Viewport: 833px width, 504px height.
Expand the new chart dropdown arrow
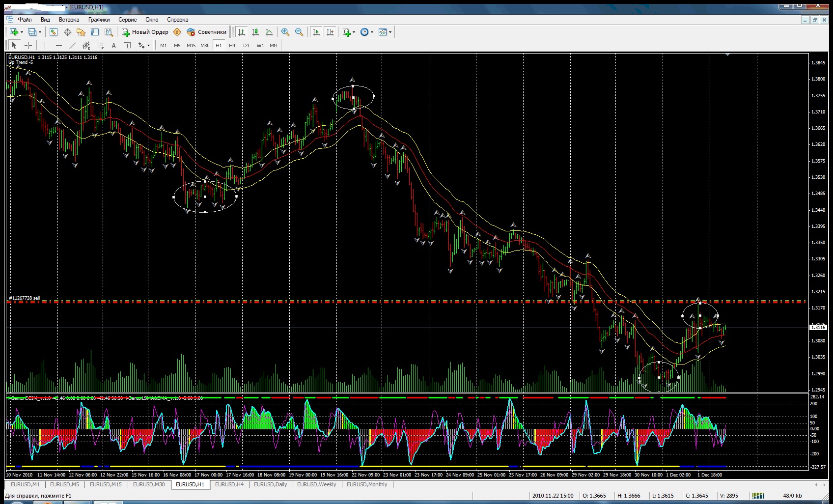[22, 32]
